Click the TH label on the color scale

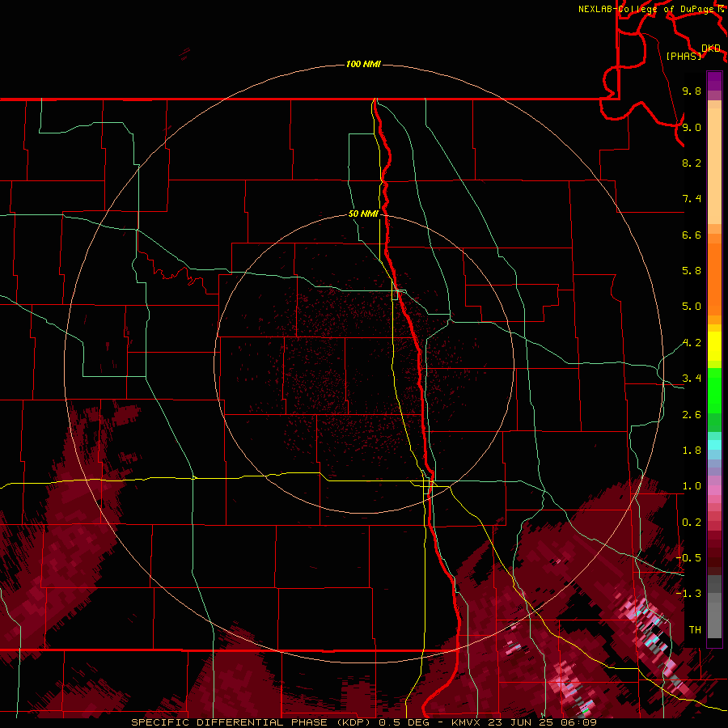695,630
